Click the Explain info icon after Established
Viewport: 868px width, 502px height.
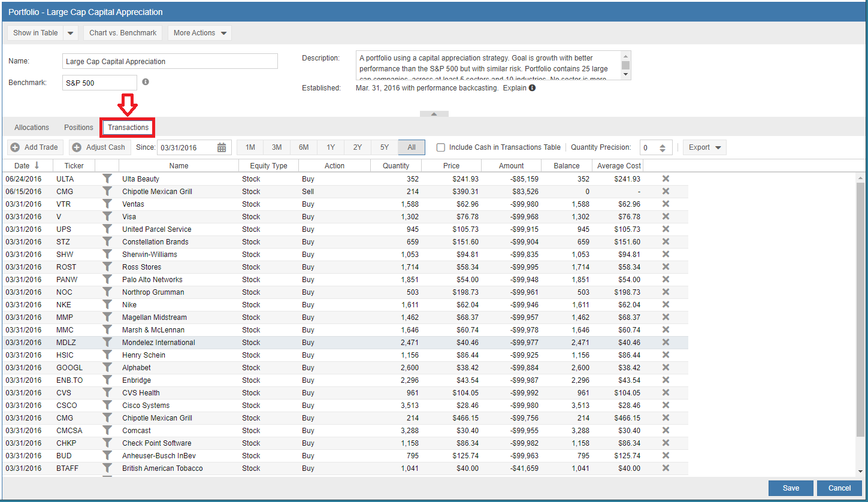pos(532,88)
